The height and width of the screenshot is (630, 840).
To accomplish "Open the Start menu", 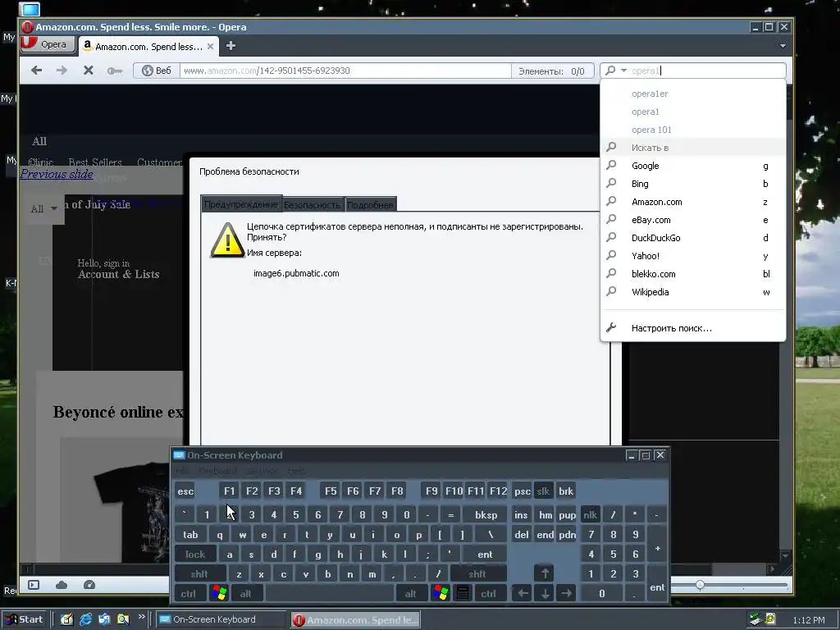I will point(25,619).
